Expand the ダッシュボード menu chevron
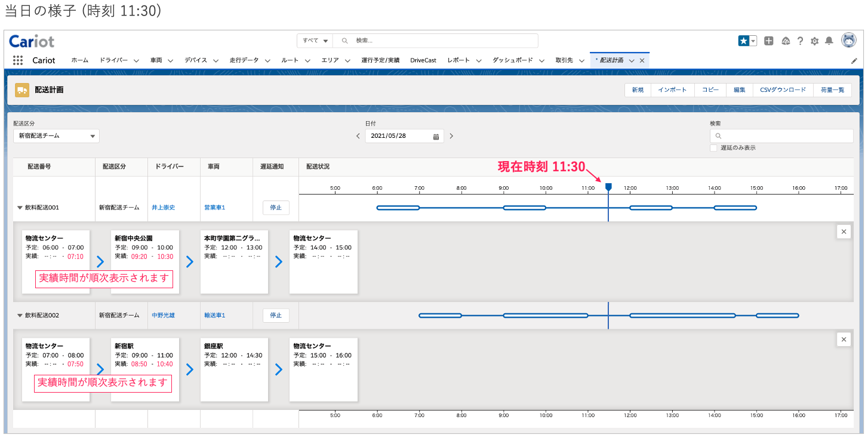868x438 pixels. (541, 61)
